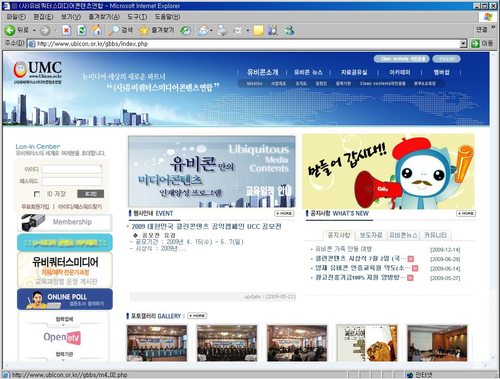Open the Mail envelope toolbar icon

pyautogui.click(x=203, y=30)
